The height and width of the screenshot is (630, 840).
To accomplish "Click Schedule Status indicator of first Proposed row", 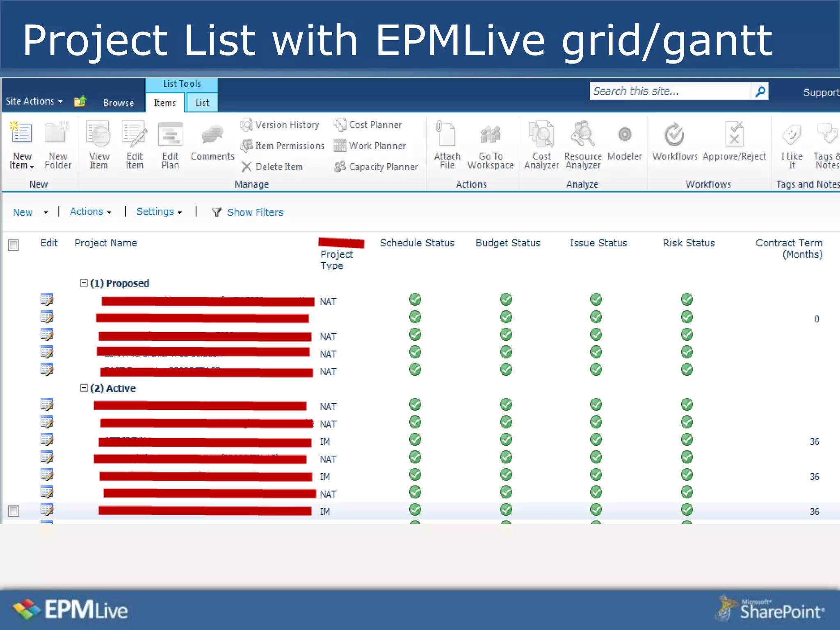I will [x=415, y=299].
